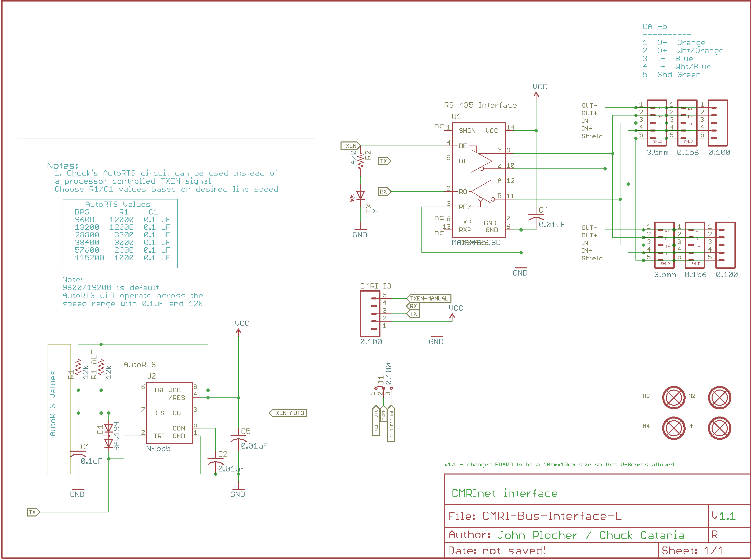Click the "Notes:" heading
Screen dimensions: 751x560
click(62, 165)
